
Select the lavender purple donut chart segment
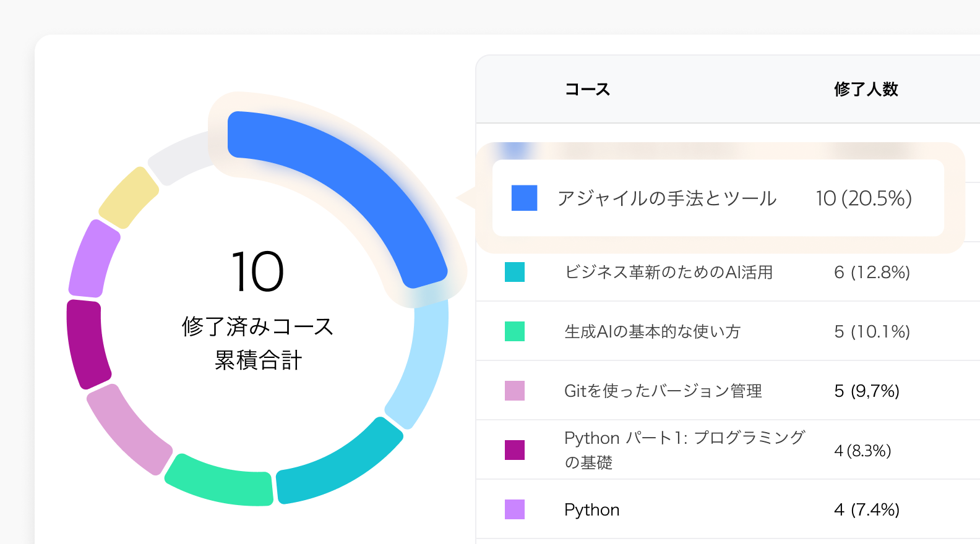coord(93,260)
